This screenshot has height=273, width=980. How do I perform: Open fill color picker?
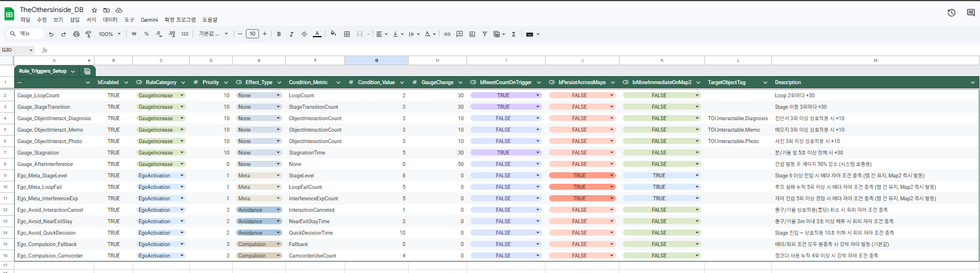(x=334, y=34)
